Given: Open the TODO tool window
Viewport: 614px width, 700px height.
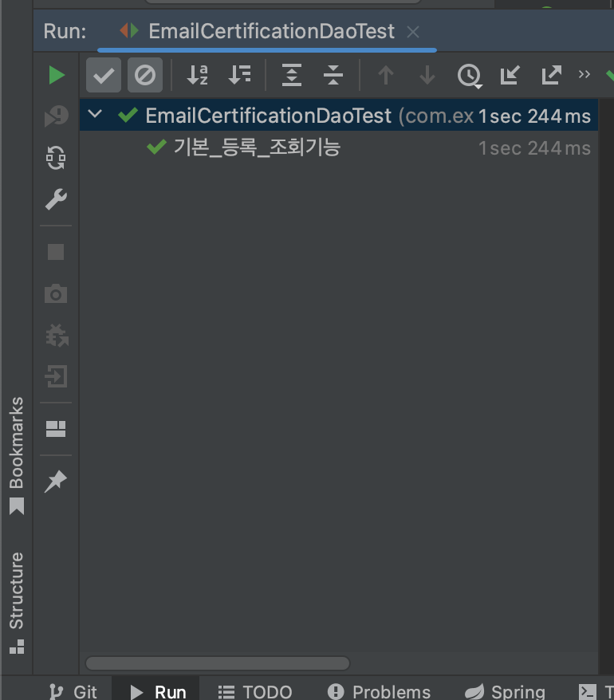Looking at the screenshot, I should 255,691.
